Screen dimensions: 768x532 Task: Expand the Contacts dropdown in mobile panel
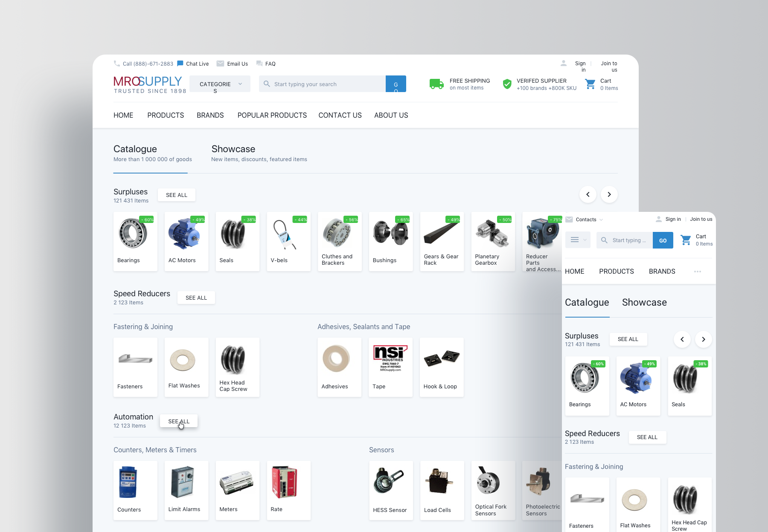point(601,220)
